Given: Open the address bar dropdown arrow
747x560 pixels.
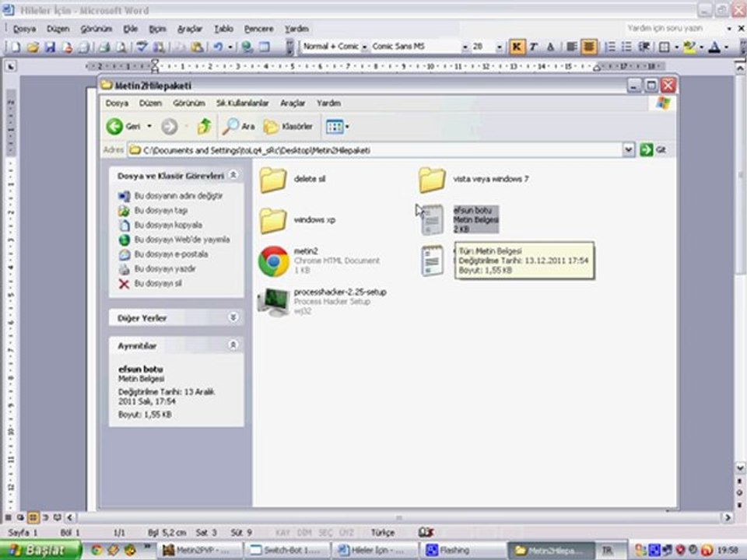Looking at the screenshot, I should coord(629,150).
